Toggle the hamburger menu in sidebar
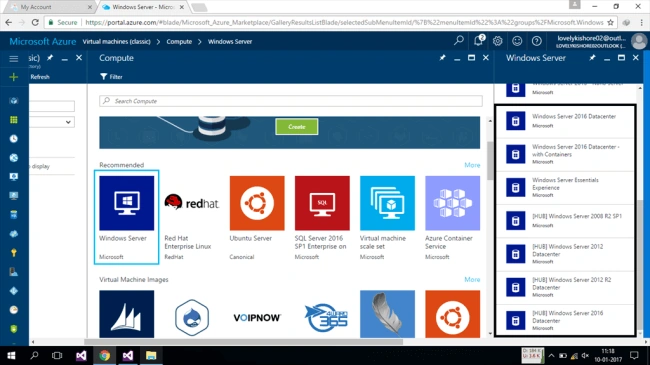 14,58
